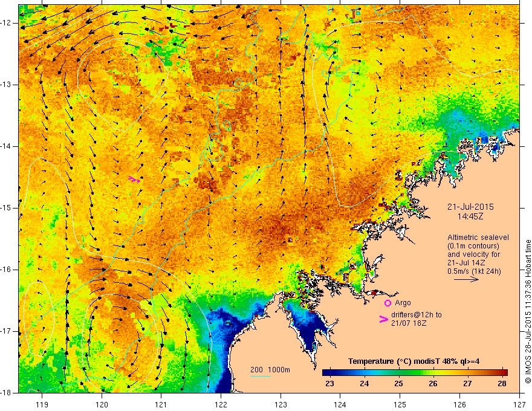Click the magenta drifter marker near 120.5E
Screen dimensions: 532x411
point(134,180)
